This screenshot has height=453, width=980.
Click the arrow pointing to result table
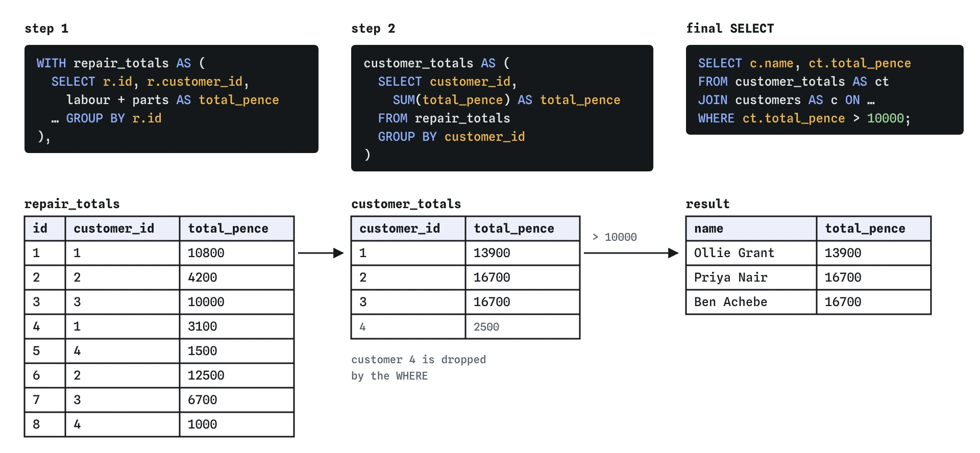click(x=631, y=253)
